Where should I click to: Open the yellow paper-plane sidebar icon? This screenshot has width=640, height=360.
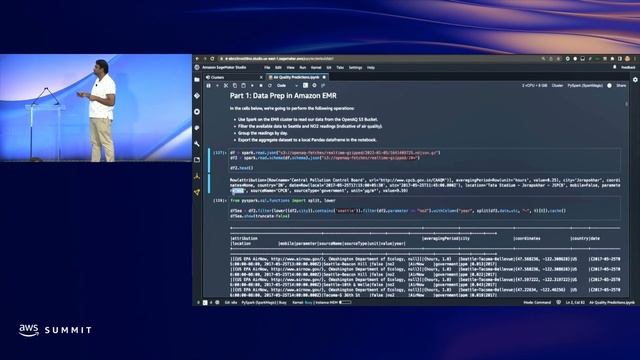[197, 192]
